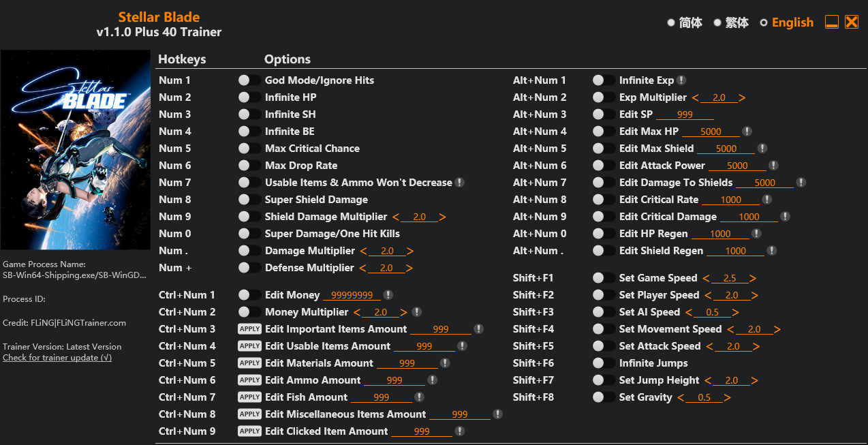Apply Edit Miscellaneous Items Amount
The image size is (868, 445).
coord(249,414)
